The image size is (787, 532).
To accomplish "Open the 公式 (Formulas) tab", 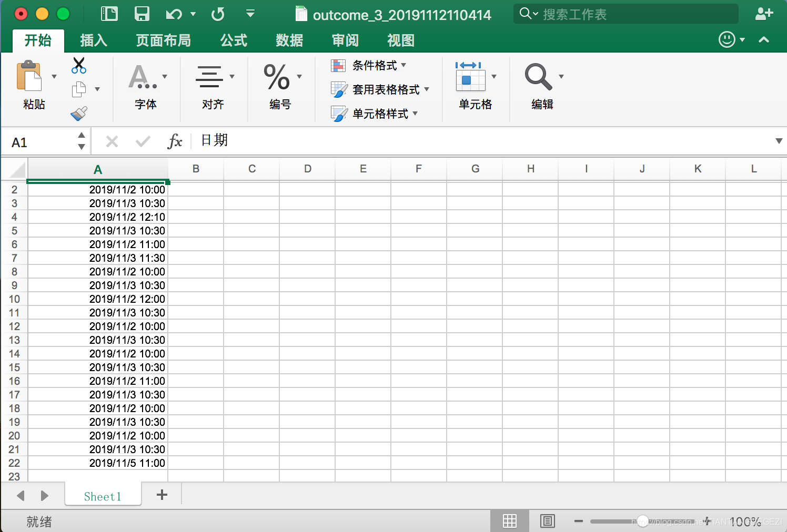I will tap(234, 40).
